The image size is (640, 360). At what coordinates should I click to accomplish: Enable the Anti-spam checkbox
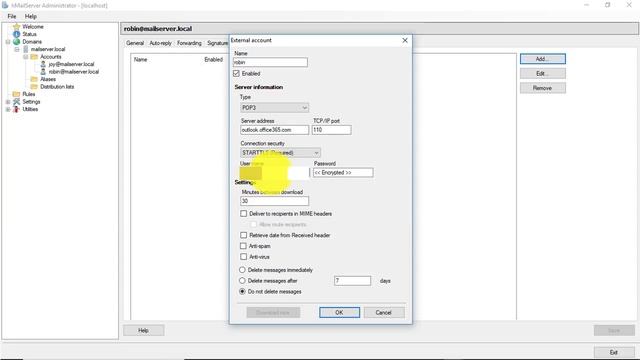244,246
